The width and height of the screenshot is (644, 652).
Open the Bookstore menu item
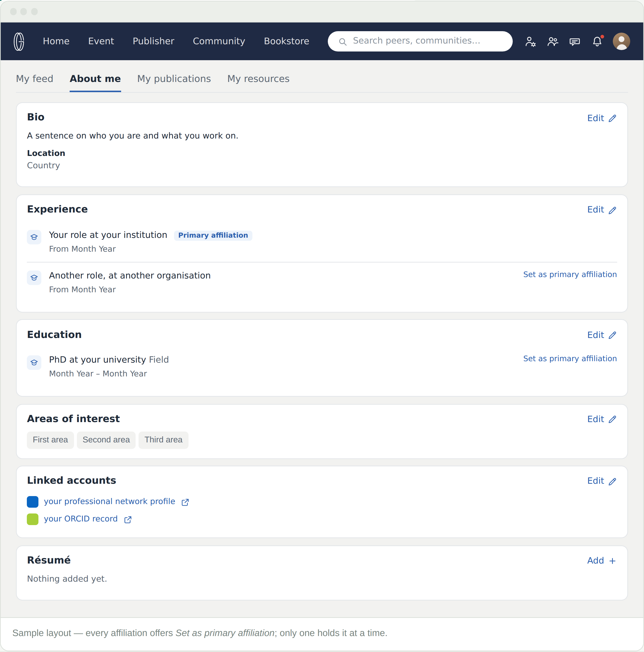pyautogui.click(x=286, y=41)
